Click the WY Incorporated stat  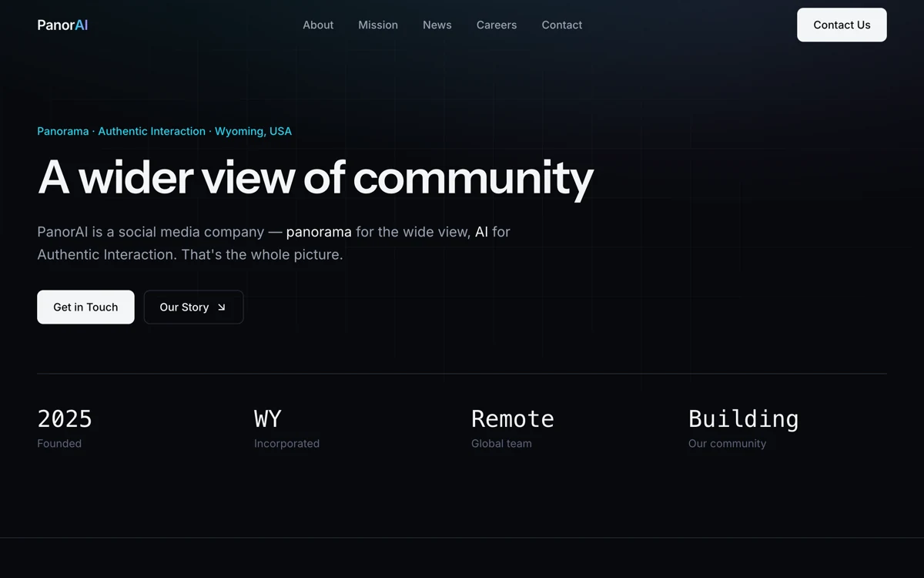point(286,428)
